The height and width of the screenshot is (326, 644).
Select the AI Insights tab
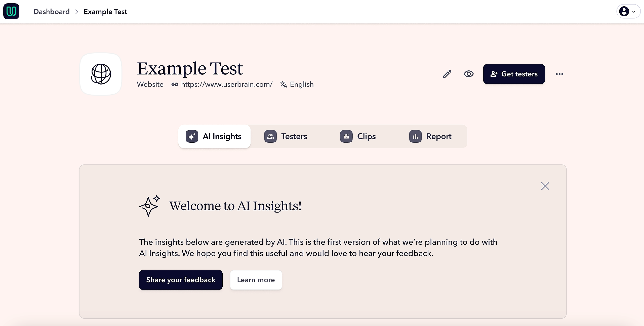click(x=215, y=136)
